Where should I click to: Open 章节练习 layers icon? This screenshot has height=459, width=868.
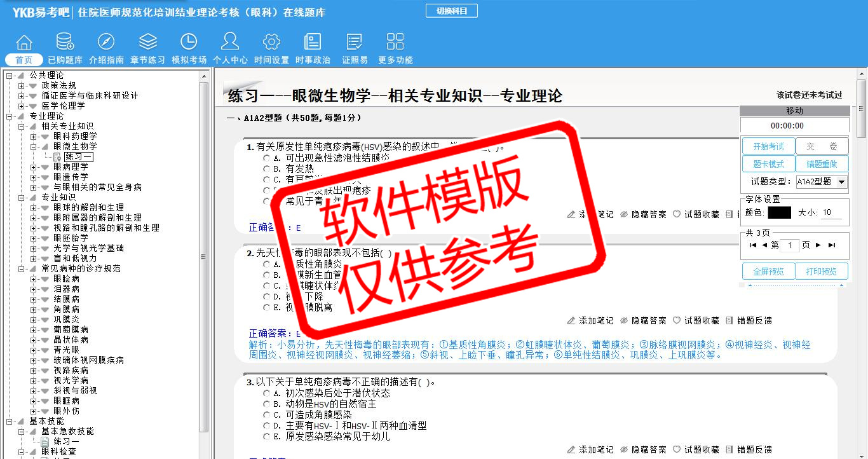147,43
